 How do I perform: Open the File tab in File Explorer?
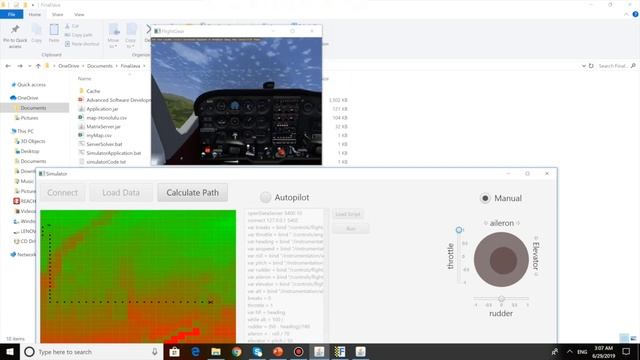[x=11, y=14]
